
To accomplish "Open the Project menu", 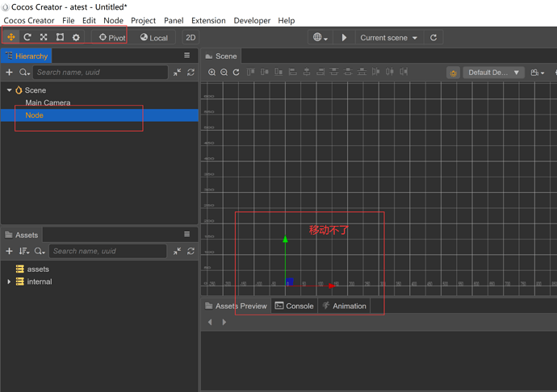I will (143, 21).
